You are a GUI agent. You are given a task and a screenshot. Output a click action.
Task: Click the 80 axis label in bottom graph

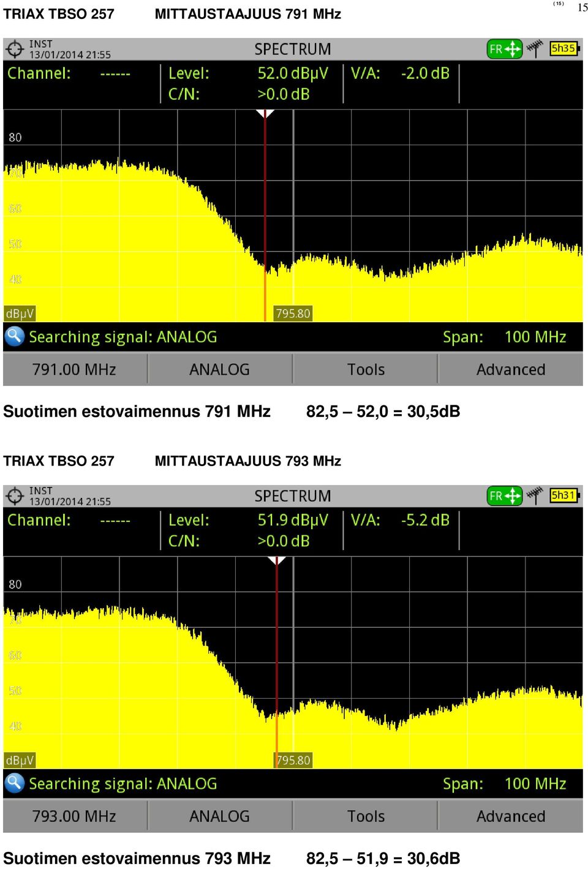tap(15, 584)
